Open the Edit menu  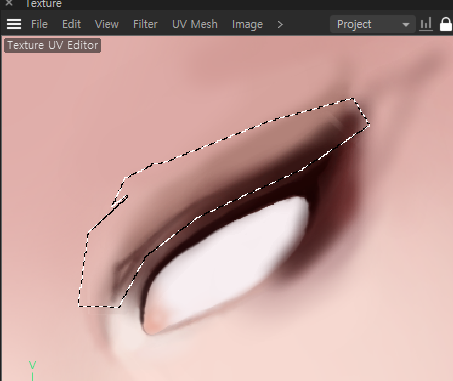pos(71,24)
